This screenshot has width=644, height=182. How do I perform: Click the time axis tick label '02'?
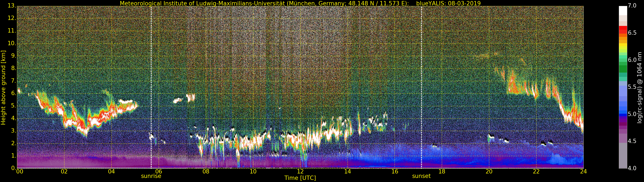point(64,171)
